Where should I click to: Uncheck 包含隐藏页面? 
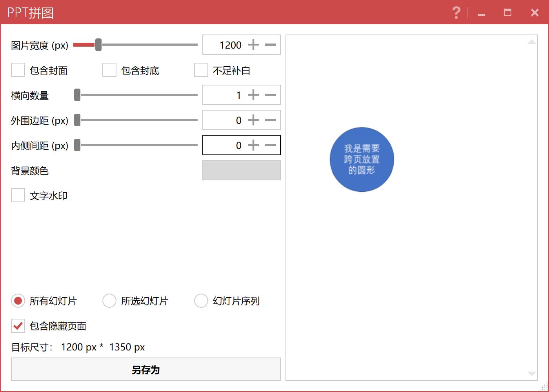tap(18, 326)
